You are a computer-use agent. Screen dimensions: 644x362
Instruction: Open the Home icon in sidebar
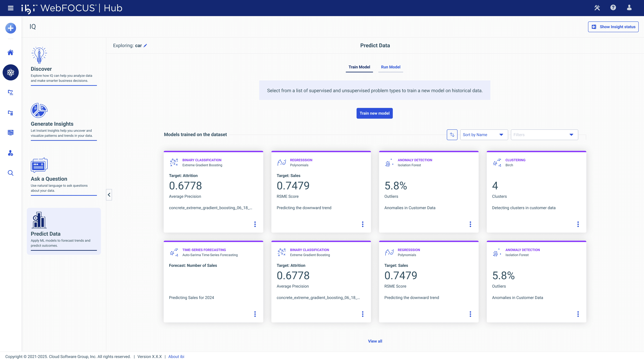coord(10,53)
